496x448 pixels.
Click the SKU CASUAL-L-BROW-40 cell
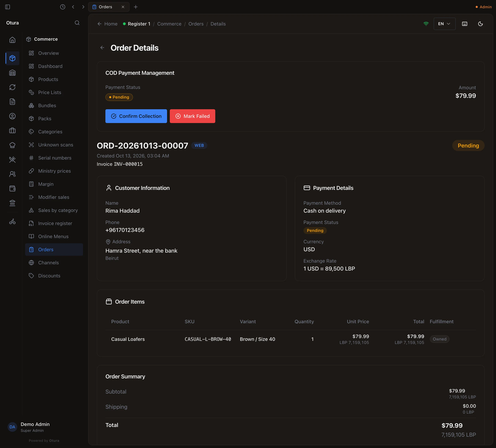click(208, 339)
